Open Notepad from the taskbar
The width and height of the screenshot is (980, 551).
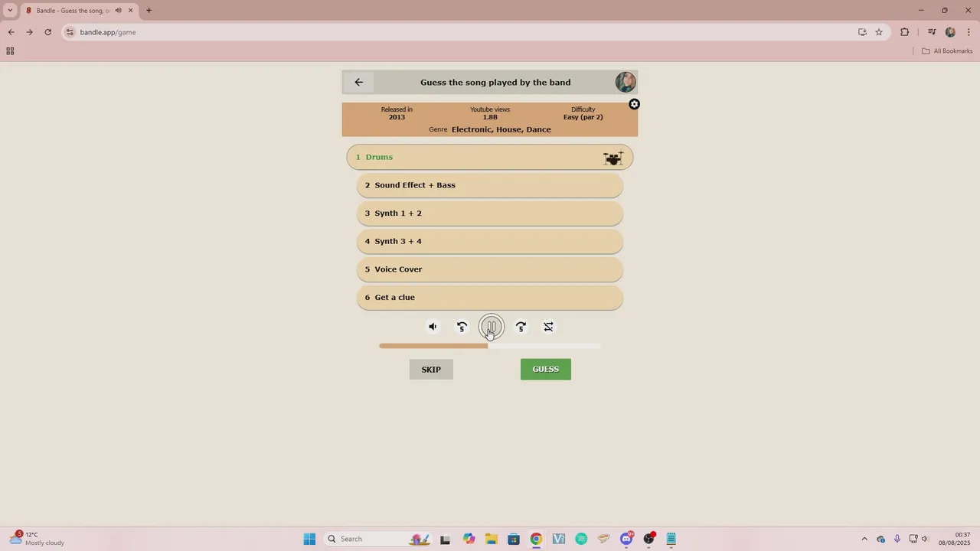[x=671, y=539]
